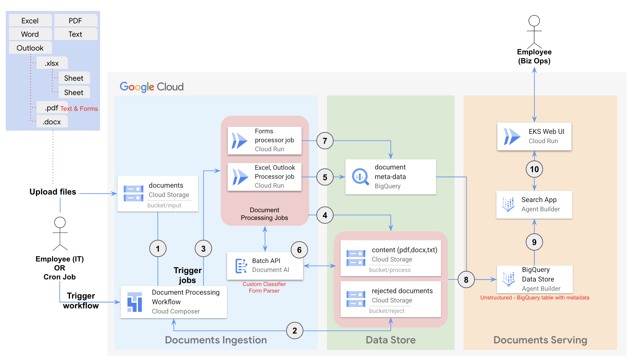Click the Document AI icon on Batch API

tap(241, 266)
